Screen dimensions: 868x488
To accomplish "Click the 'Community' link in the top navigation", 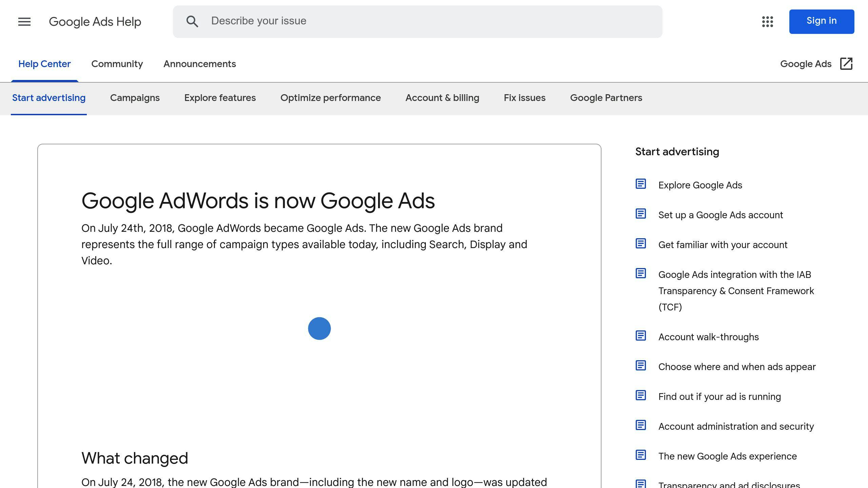I will click(117, 64).
